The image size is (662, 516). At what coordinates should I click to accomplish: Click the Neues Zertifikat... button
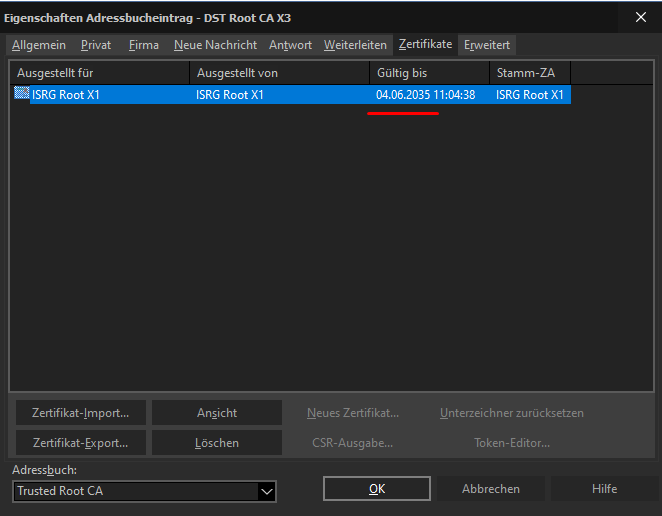click(353, 413)
